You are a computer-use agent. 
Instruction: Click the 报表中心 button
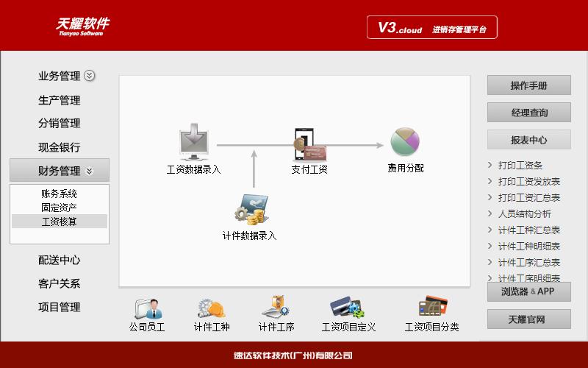point(528,140)
